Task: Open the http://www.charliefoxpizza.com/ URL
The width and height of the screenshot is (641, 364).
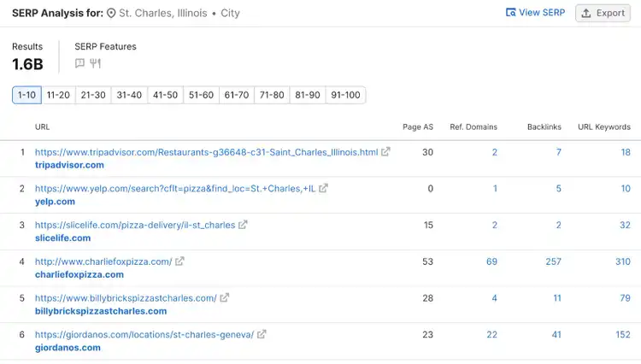Action: pos(103,261)
